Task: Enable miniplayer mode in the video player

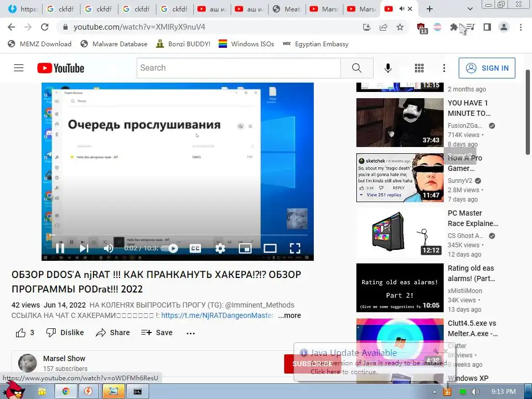Action: [x=245, y=248]
